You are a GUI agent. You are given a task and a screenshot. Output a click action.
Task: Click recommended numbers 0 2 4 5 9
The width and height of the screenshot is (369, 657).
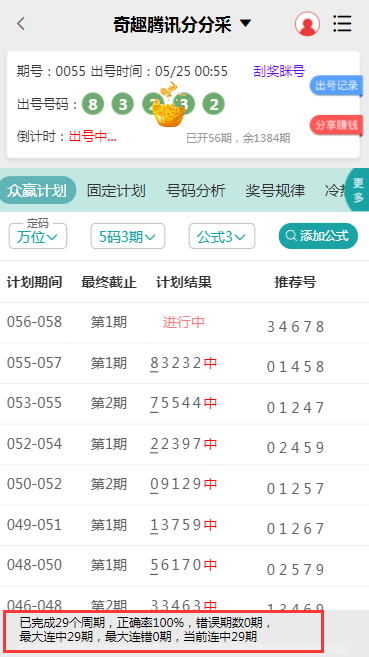296,448
